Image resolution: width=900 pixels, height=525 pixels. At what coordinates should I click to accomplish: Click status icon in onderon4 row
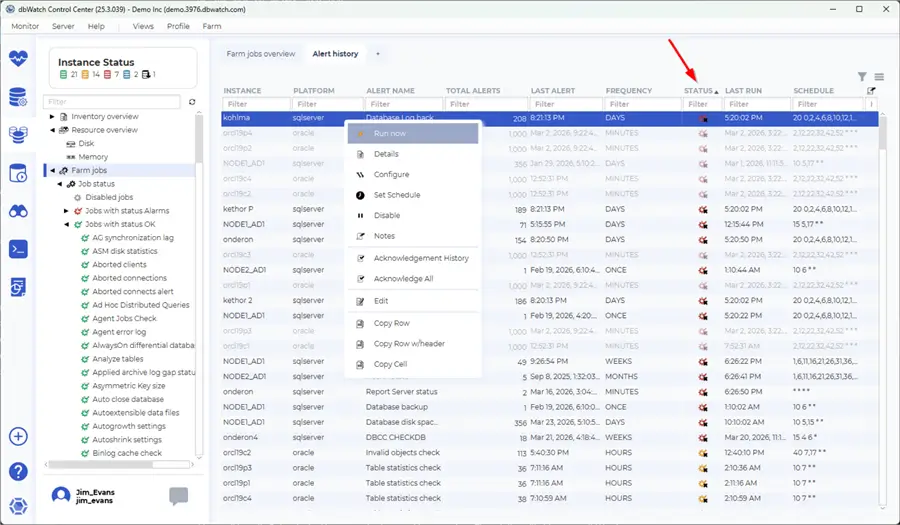click(703, 438)
